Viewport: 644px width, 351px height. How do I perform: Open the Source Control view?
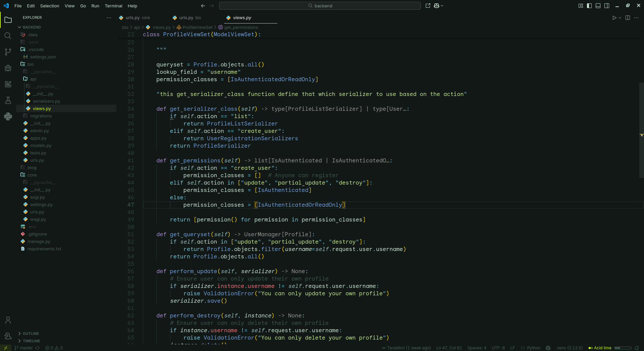(8, 52)
